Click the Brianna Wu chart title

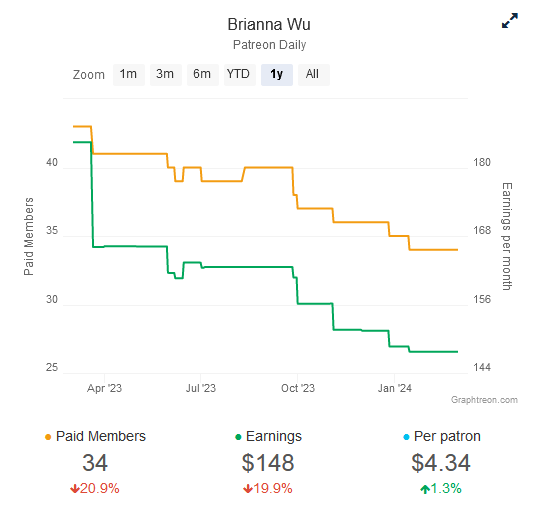269,25
